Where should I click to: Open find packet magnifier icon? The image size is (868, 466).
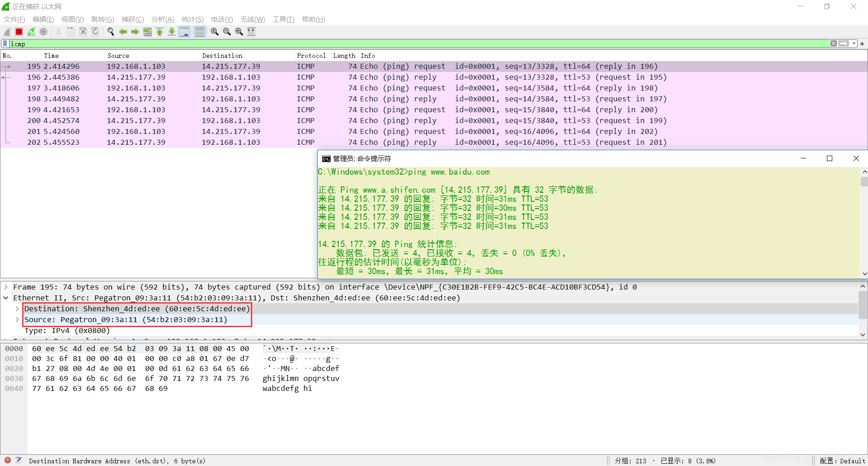pyautogui.click(x=111, y=32)
